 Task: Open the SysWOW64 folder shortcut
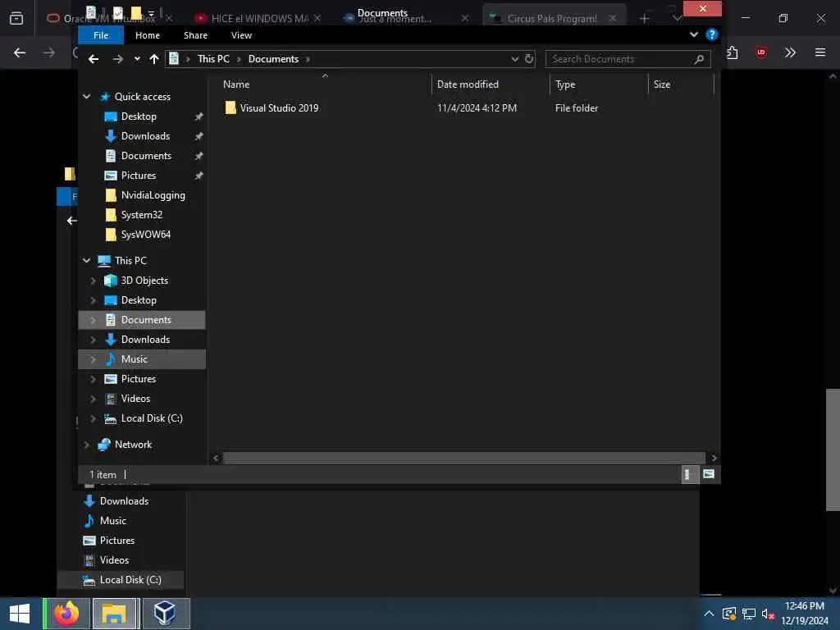click(x=146, y=235)
